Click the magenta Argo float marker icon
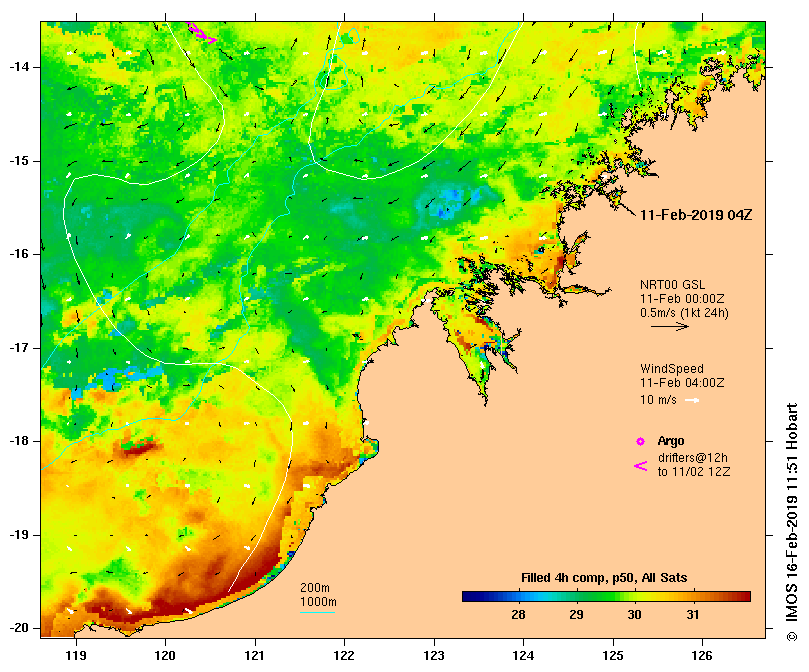809x672 pixels. pyautogui.click(x=640, y=441)
